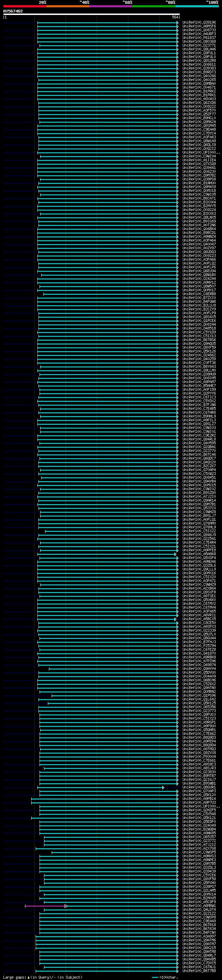Open hit UniRef100_Q08733
Screen dimensions: 222x980
[199, 30]
